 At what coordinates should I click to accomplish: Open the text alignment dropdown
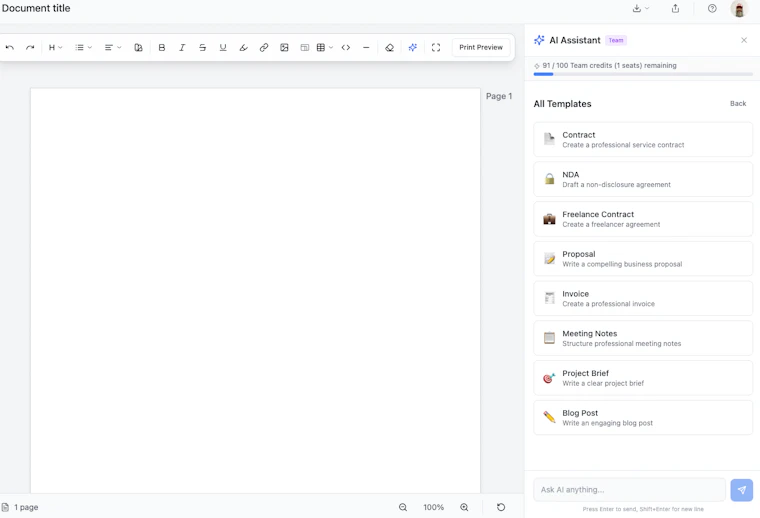point(113,47)
